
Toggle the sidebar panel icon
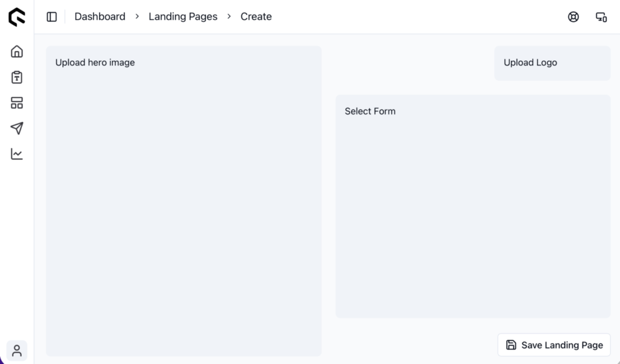tap(52, 16)
